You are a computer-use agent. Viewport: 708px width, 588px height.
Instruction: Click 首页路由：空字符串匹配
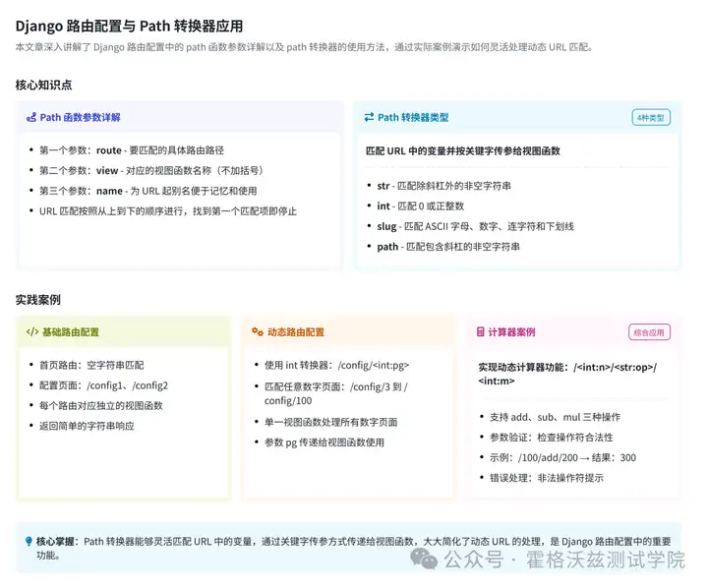pyautogui.click(x=91, y=365)
